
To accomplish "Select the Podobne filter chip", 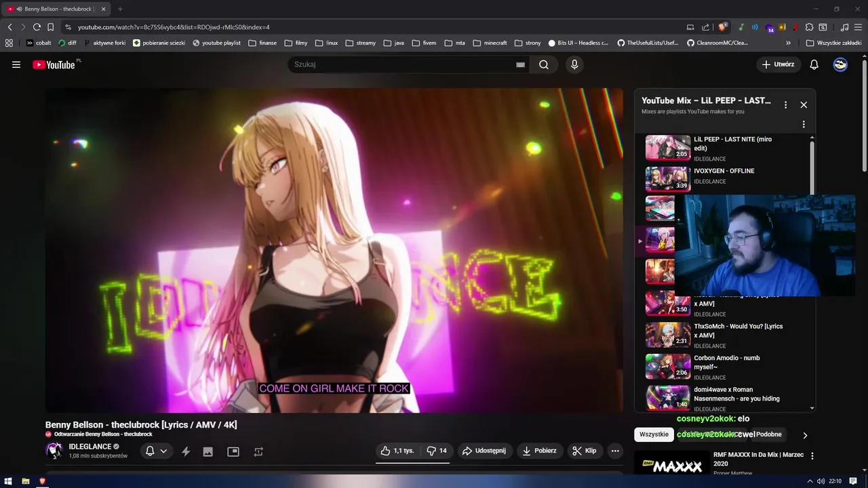I will [769, 434].
